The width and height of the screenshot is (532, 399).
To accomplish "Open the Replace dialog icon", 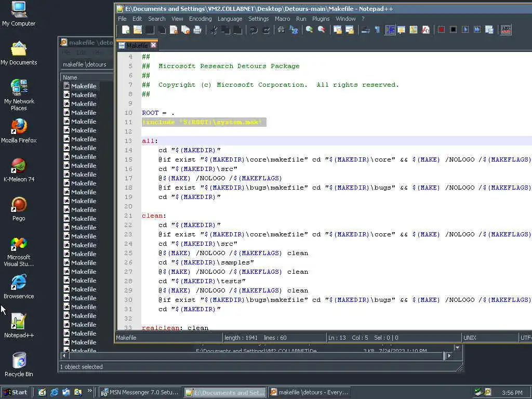I will (x=294, y=30).
